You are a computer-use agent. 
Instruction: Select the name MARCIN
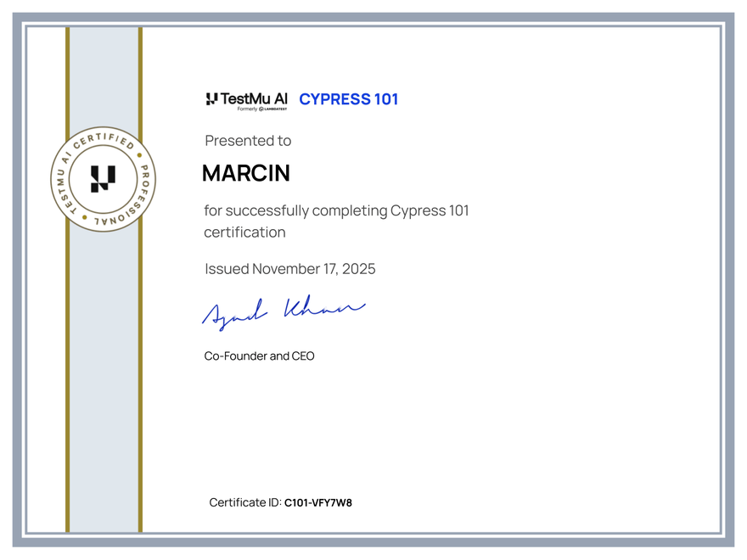click(246, 173)
